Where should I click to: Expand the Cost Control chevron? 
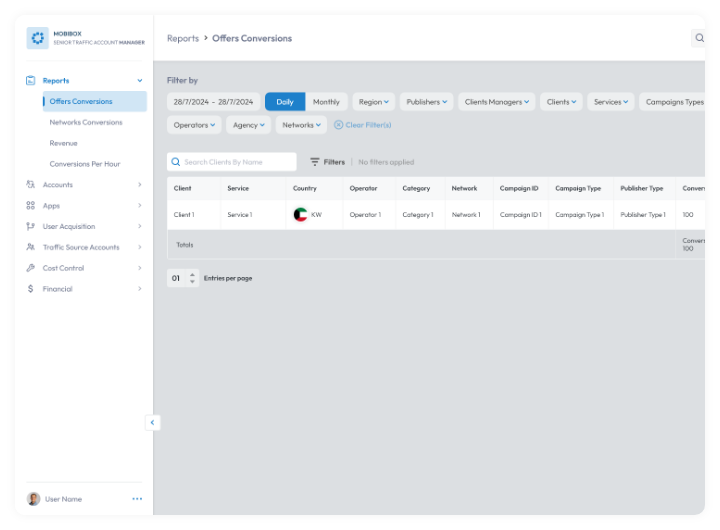coord(140,268)
